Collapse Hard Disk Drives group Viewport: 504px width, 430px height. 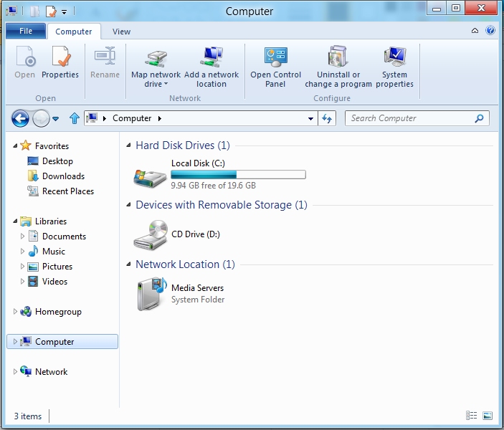point(128,145)
